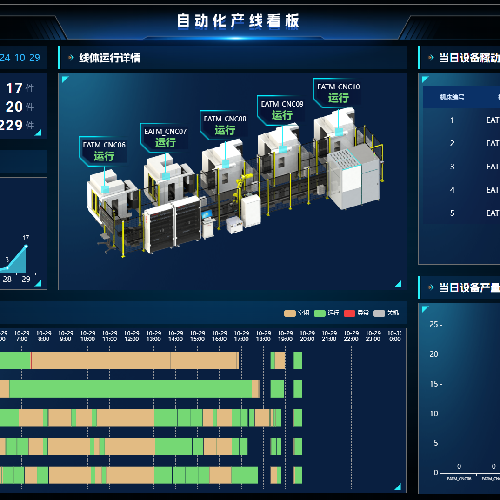Click corner triangle in daily output chart panel

425,309
